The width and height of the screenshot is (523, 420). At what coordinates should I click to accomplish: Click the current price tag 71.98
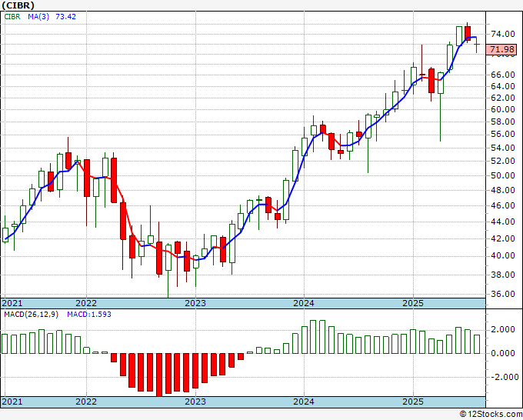[503, 49]
